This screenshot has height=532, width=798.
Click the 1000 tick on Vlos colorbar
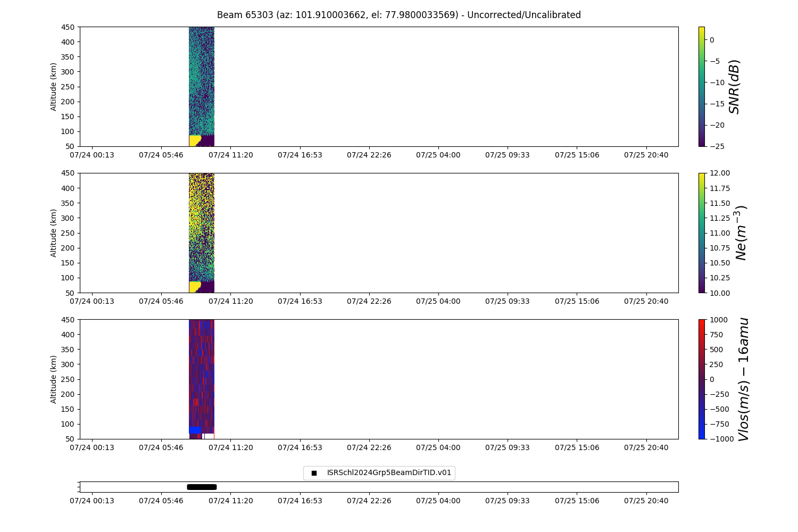pos(718,319)
